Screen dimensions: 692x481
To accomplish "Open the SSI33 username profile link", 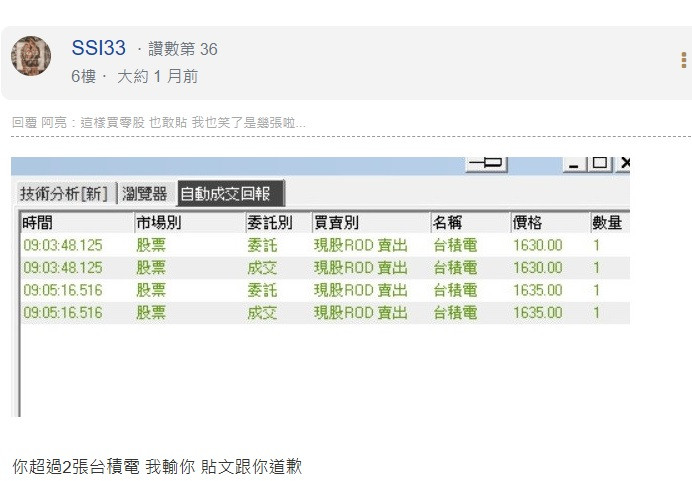I will point(98,48).
